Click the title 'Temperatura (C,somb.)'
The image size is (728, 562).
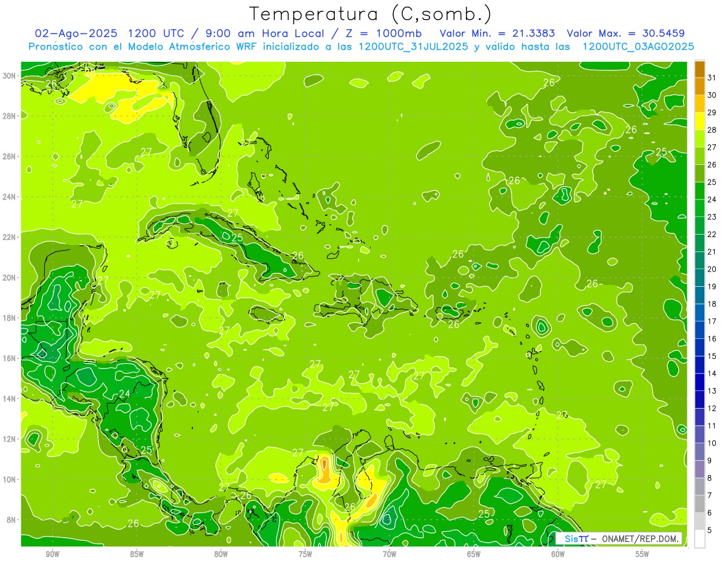point(370,14)
